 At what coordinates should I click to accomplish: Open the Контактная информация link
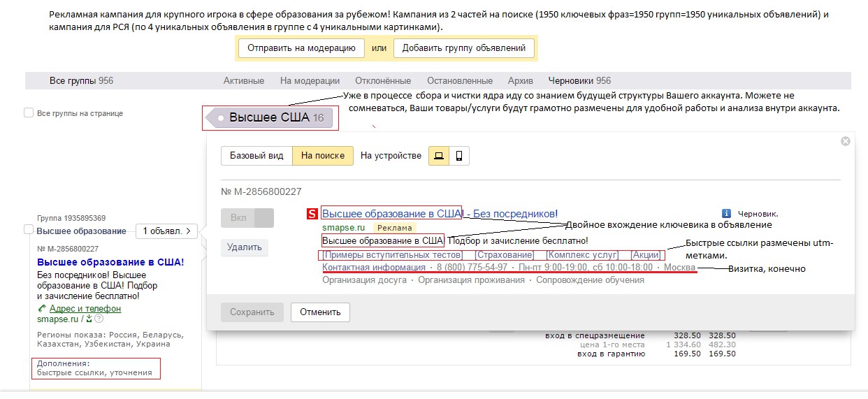373,268
